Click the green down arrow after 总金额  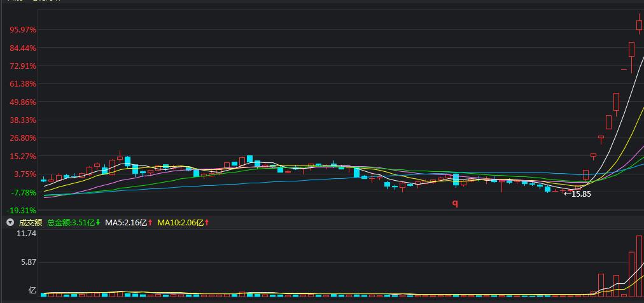pos(97,223)
